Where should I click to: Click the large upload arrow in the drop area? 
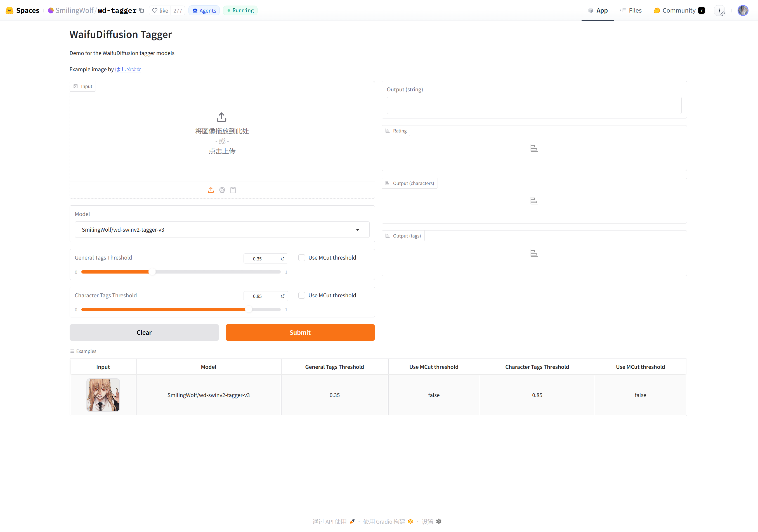tap(221, 117)
